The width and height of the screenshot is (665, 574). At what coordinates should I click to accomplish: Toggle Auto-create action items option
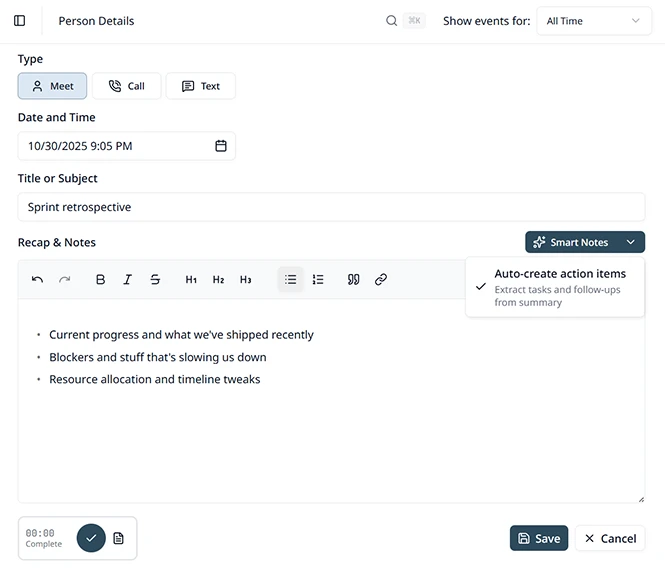coord(555,287)
